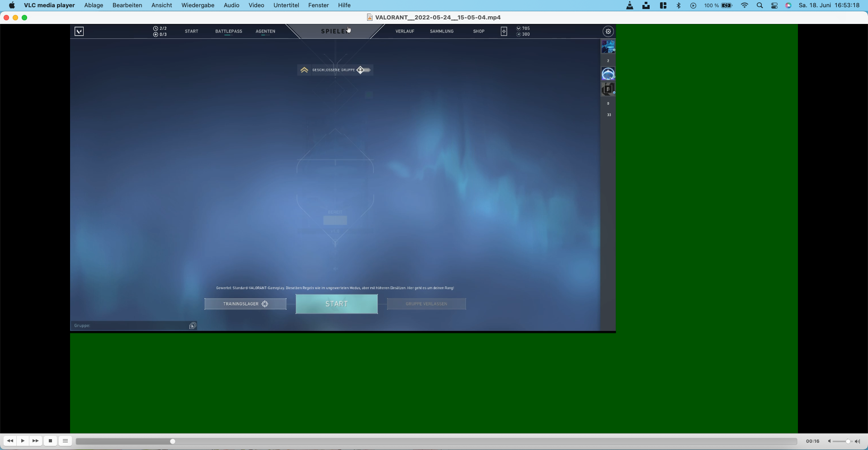Show the VLC playlist with the list button
Viewport: 868px width, 450px height.
(65, 441)
